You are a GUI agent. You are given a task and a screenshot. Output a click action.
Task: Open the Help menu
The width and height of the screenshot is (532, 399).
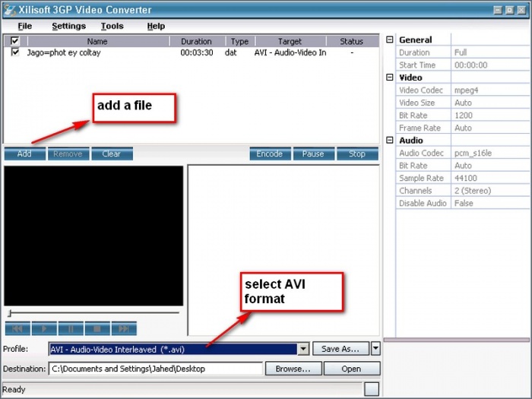(156, 26)
